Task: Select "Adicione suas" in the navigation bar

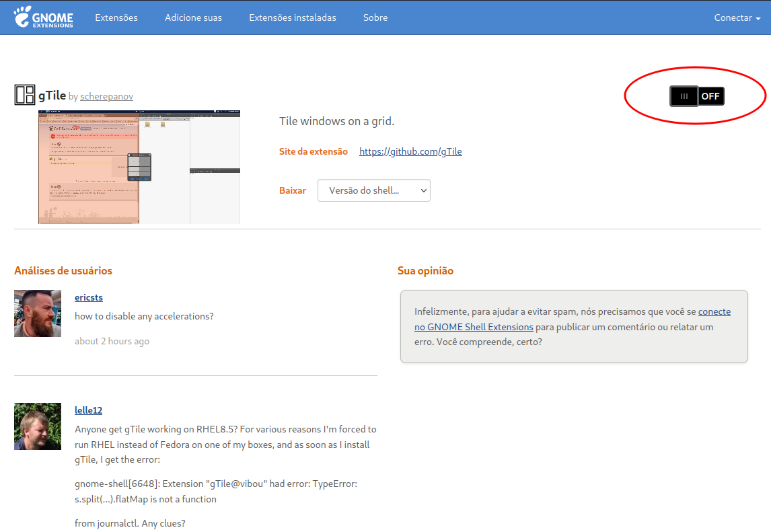Action: coord(193,17)
